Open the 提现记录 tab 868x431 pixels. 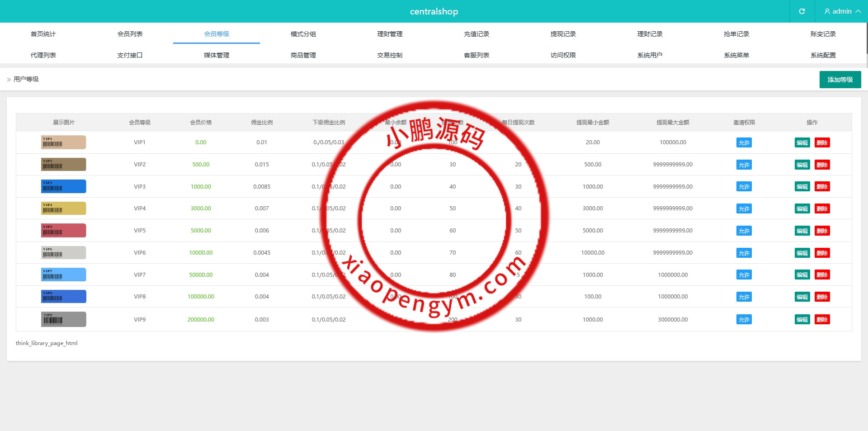tap(563, 34)
